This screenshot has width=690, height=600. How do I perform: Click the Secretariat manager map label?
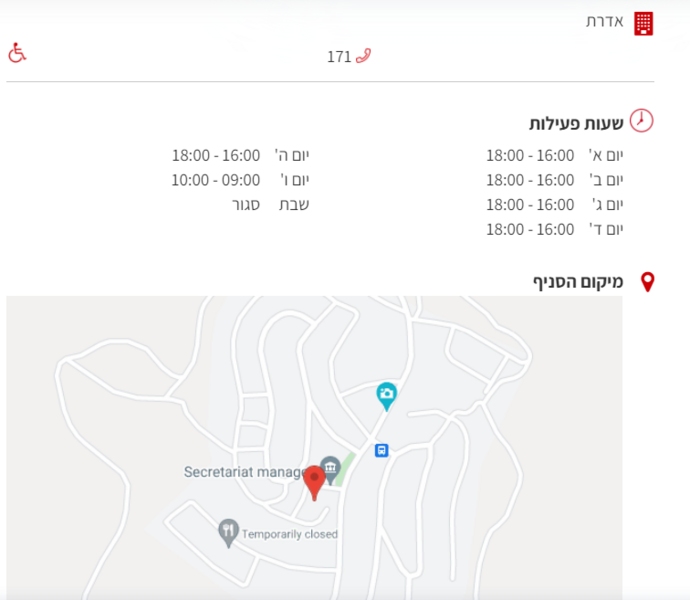pos(244,472)
